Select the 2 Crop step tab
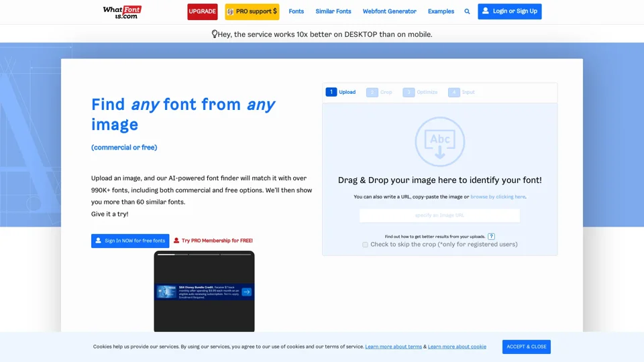The height and width of the screenshot is (362, 644). click(x=379, y=92)
